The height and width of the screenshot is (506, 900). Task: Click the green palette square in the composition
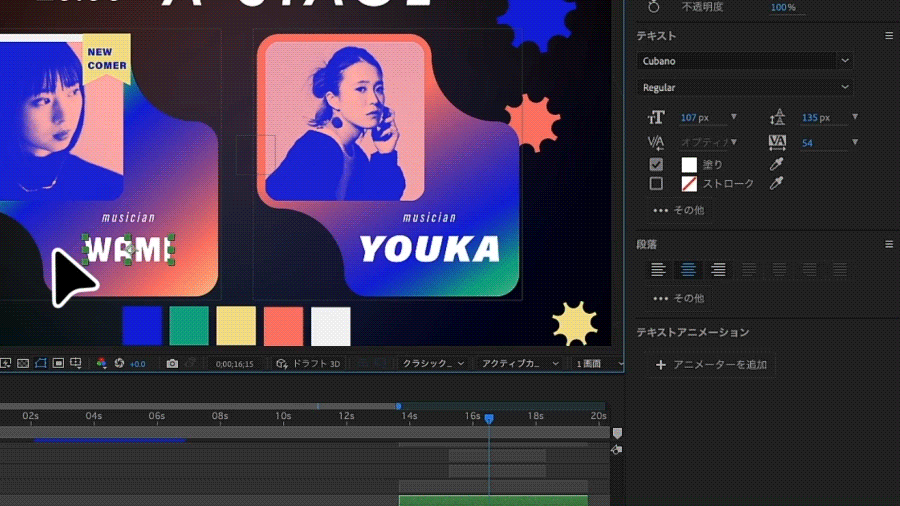(189, 326)
